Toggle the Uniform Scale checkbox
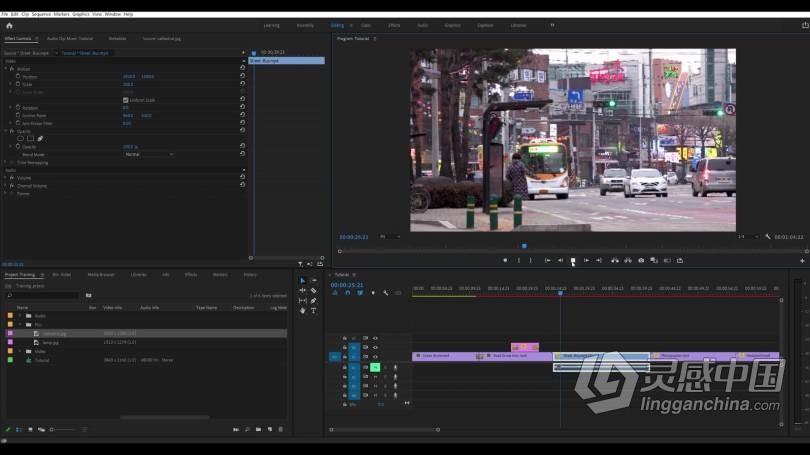 [x=126, y=100]
